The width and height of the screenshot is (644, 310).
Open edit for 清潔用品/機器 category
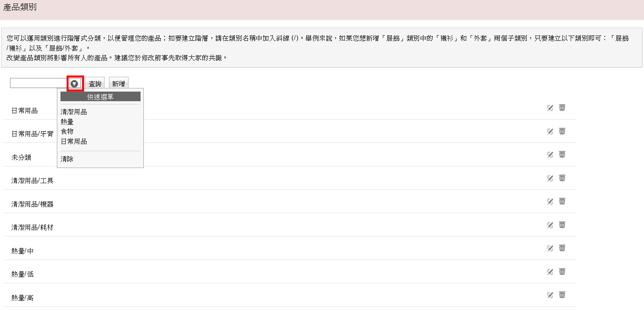click(x=550, y=201)
